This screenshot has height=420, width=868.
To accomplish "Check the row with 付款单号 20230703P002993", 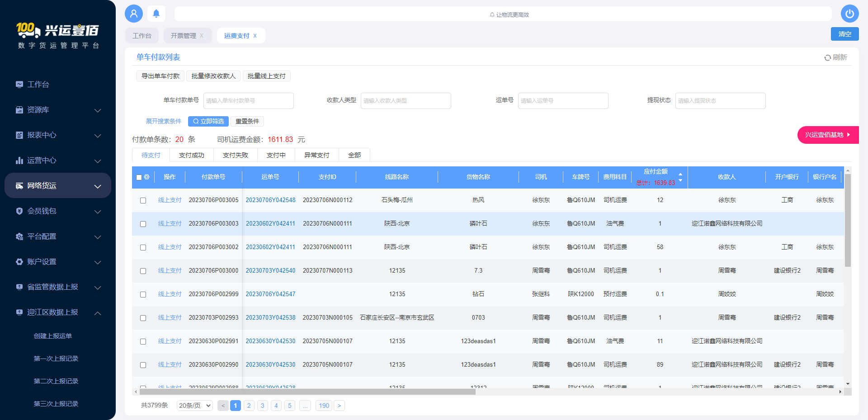I will click(x=143, y=318).
